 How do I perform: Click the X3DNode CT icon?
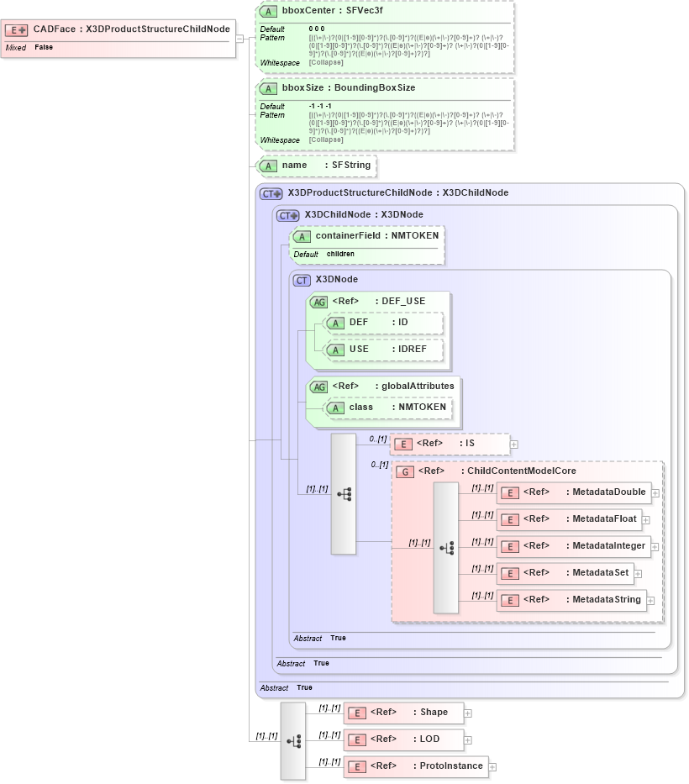[x=302, y=281]
